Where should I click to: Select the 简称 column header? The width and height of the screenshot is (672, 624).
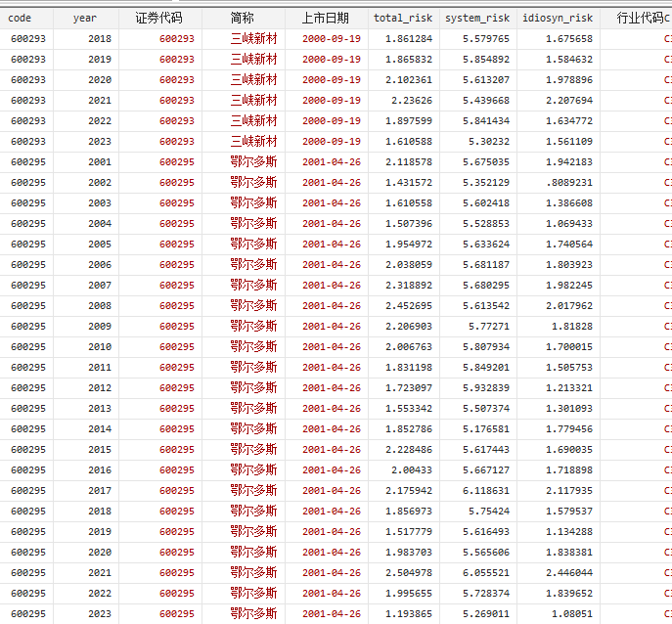243,18
